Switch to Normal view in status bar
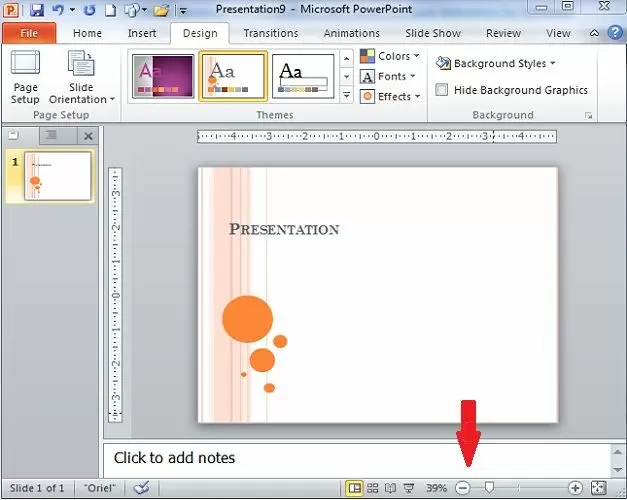 (x=354, y=488)
